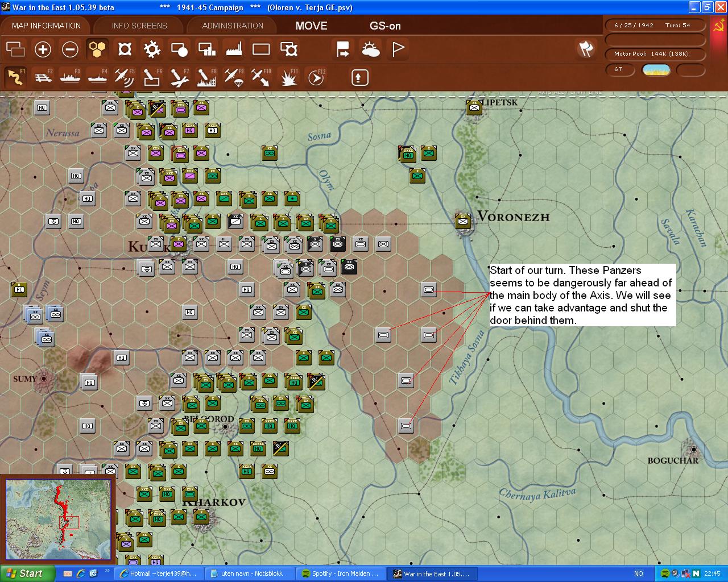The image size is (728, 582).
Task: Select the Soviet unit at Voronezh
Action: tap(463, 221)
